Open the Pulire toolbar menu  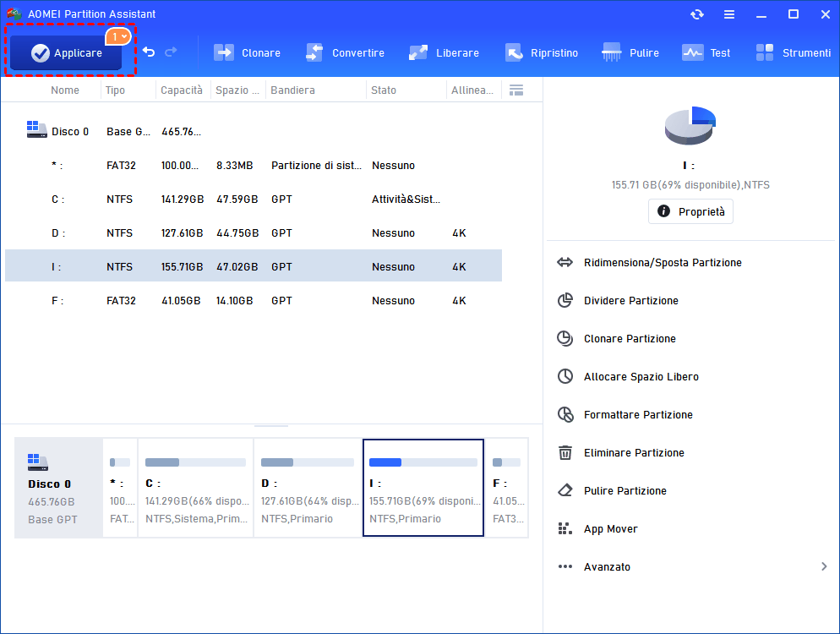630,52
